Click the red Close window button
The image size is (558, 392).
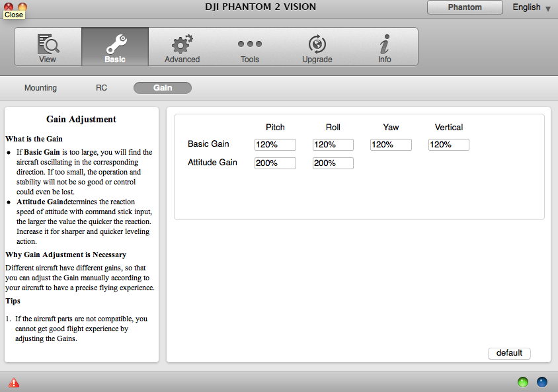8,7
